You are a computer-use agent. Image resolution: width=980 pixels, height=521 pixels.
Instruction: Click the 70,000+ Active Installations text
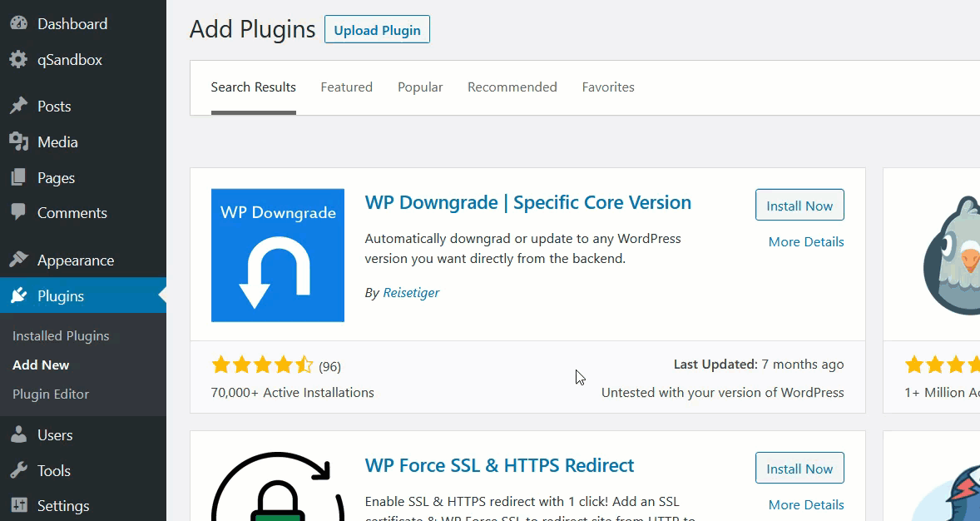tap(293, 393)
